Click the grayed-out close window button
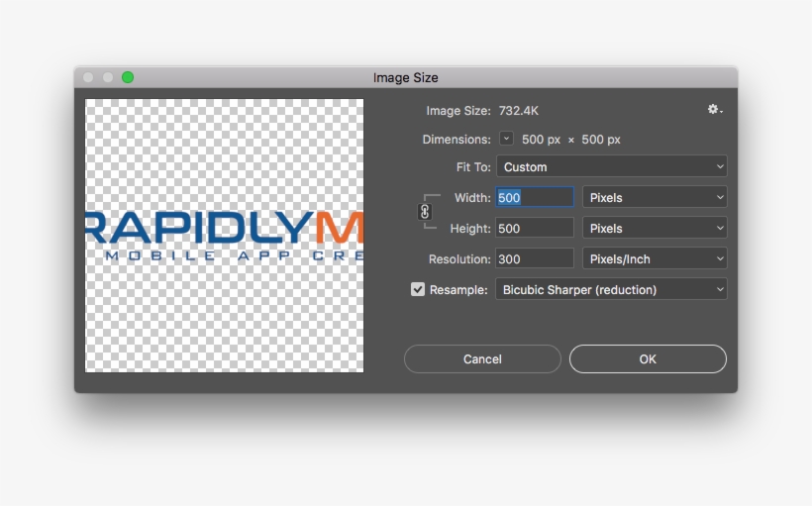The height and width of the screenshot is (506, 812). [88, 77]
